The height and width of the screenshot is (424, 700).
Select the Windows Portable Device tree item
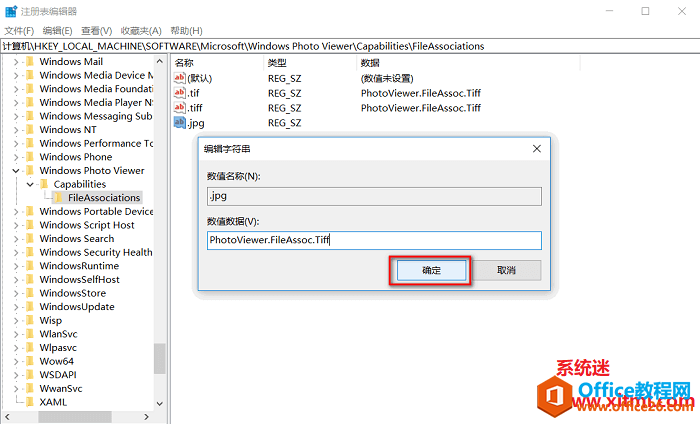(x=96, y=211)
